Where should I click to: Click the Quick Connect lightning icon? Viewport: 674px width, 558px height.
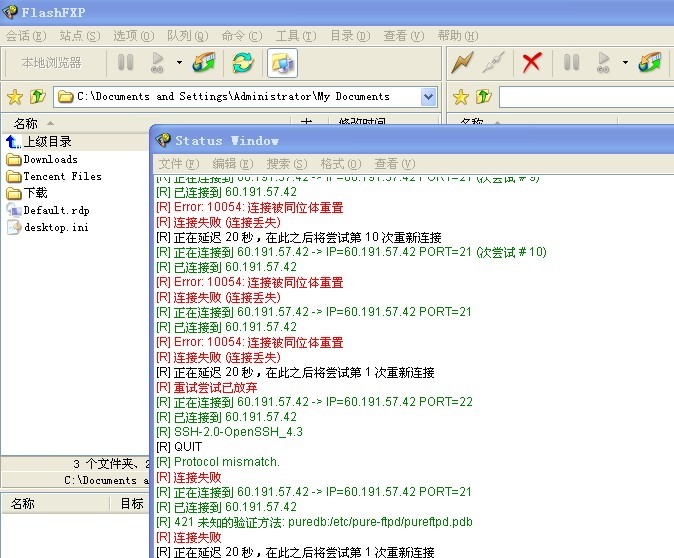(463, 63)
